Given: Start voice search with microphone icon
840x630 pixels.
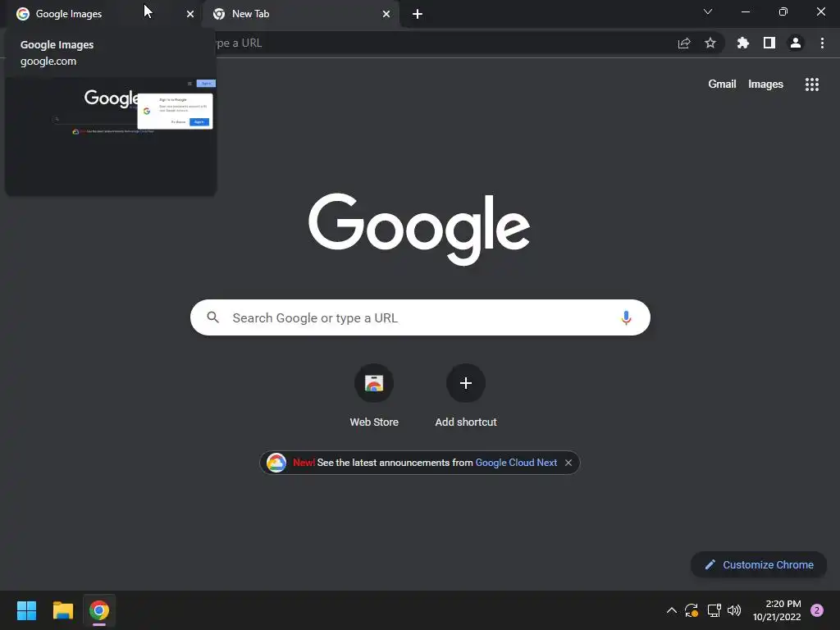Looking at the screenshot, I should tap(626, 317).
